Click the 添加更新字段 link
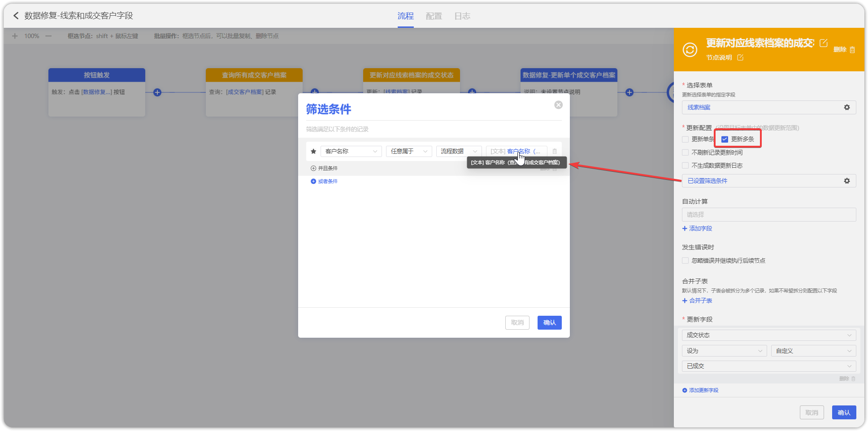Viewport: 868px width, 431px height. (703, 390)
